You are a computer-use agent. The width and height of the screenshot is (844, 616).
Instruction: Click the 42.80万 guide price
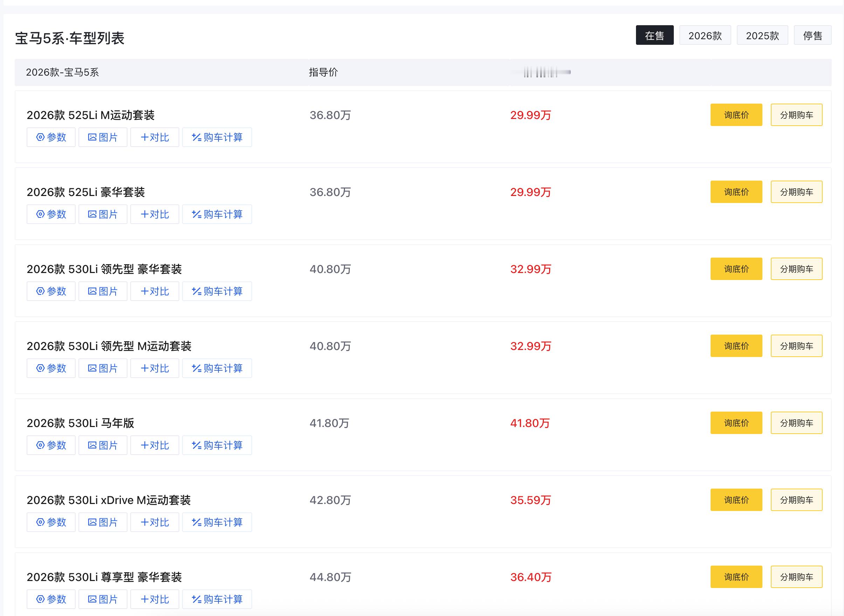330,500
